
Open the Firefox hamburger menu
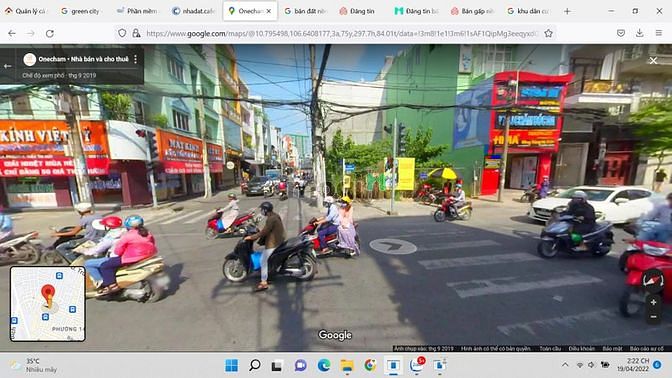click(x=659, y=33)
